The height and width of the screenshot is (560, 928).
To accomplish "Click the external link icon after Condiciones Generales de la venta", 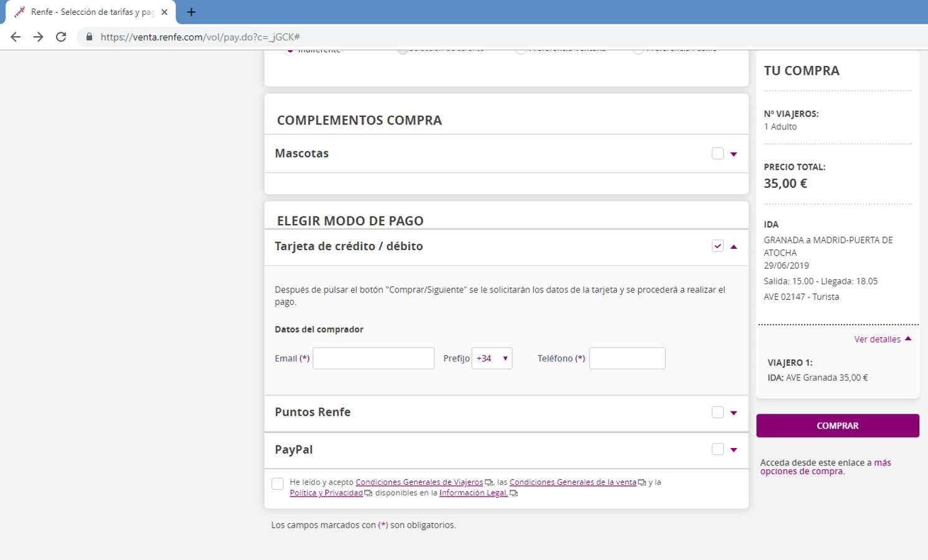I will point(641,482).
